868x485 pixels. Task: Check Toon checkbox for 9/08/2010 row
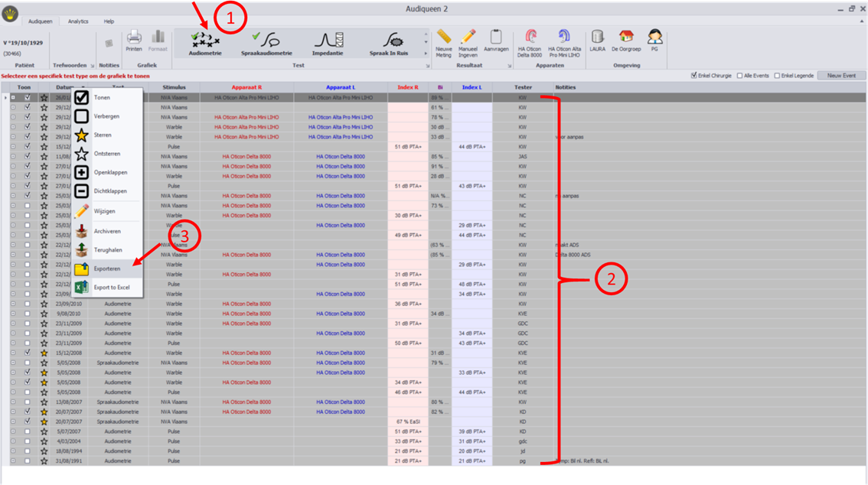pyautogui.click(x=27, y=314)
